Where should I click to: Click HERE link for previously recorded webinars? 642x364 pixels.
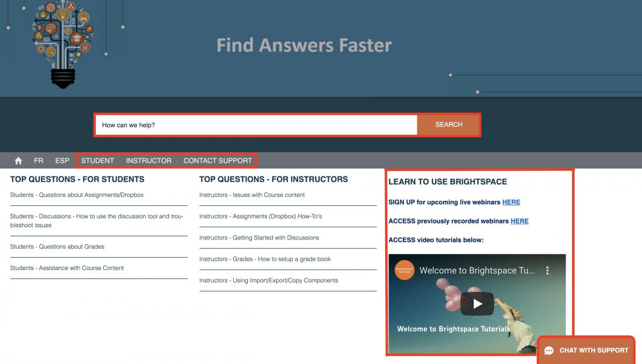519,221
